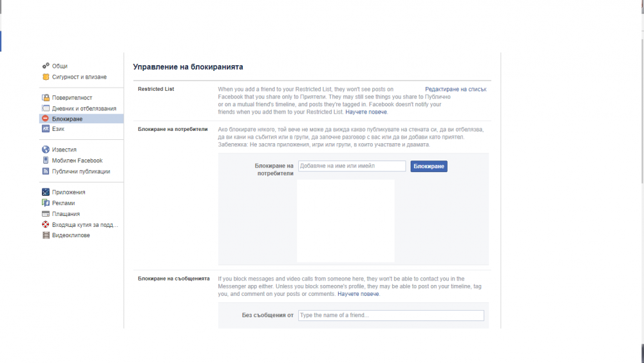Viewport: 644px width, 363px height.
Task: Open Мобилен Facebook settings
Action: point(77,161)
